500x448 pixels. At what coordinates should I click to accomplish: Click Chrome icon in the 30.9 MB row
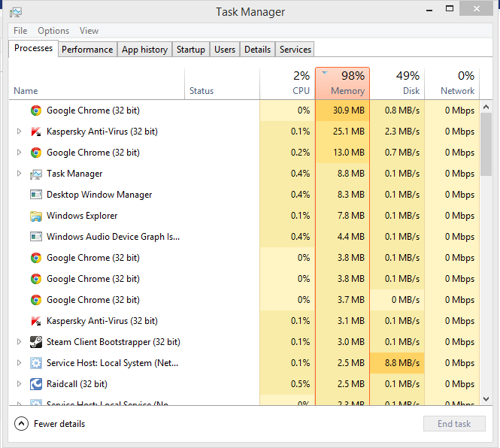point(36,110)
